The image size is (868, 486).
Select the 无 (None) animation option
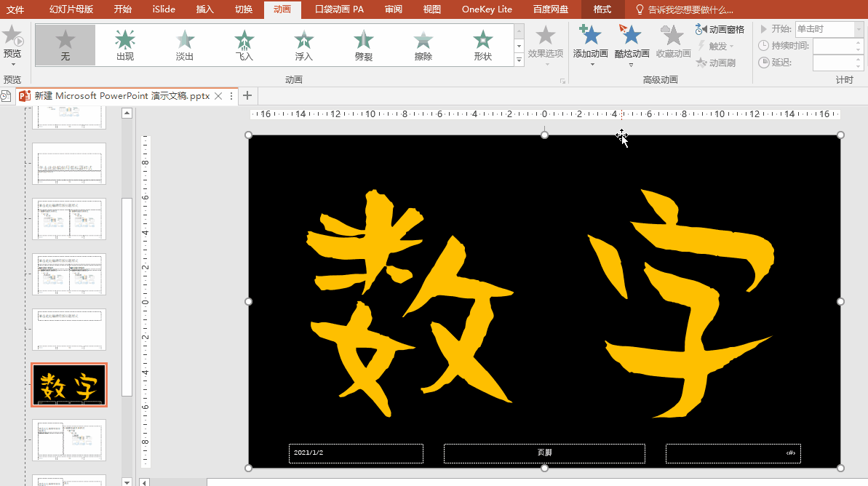point(65,45)
